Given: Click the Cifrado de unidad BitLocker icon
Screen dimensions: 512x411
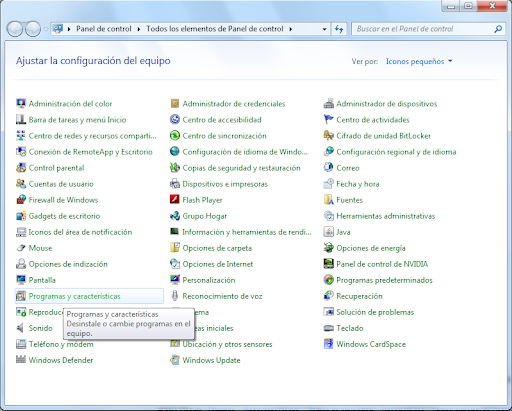Looking at the screenshot, I should pos(329,136).
